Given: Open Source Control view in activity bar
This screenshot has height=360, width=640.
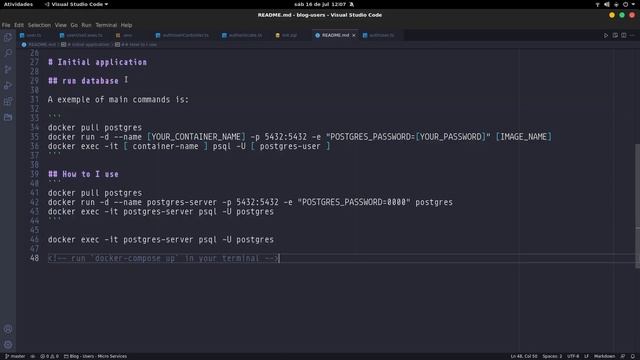Looking at the screenshot, I should (8, 69).
